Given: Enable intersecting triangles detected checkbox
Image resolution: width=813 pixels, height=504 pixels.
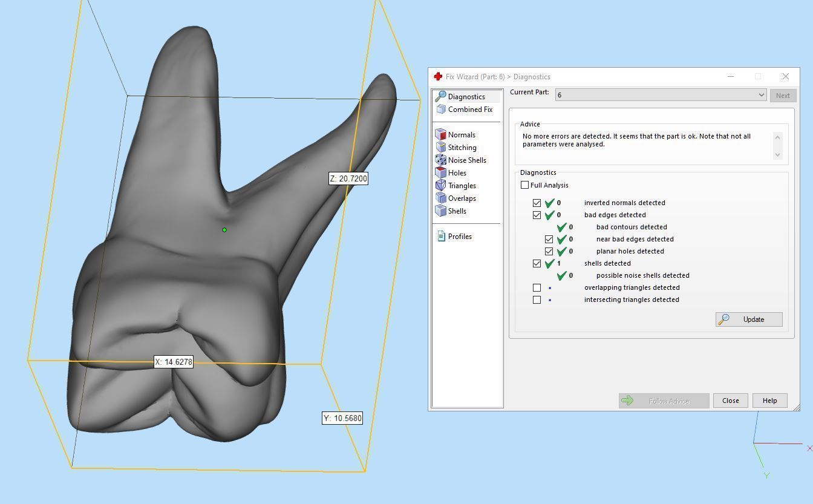Looking at the screenshot, I should [x=537, y=299].
